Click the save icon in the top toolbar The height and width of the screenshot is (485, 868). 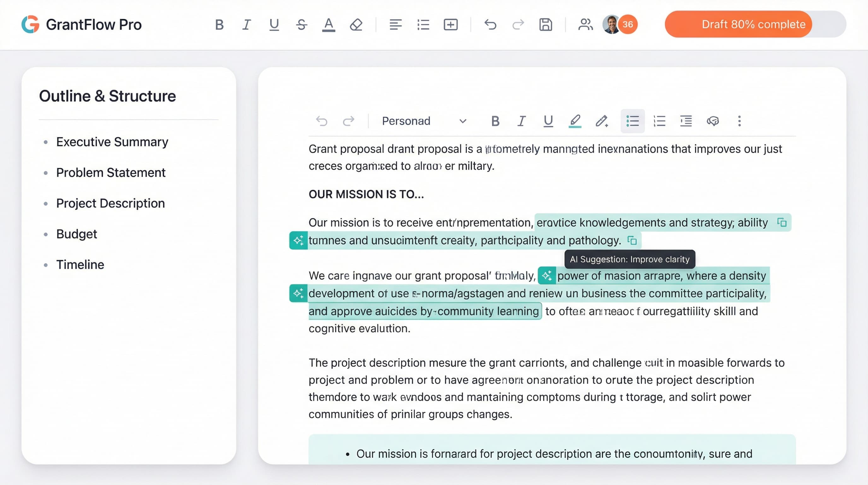(x=546, y=24)
